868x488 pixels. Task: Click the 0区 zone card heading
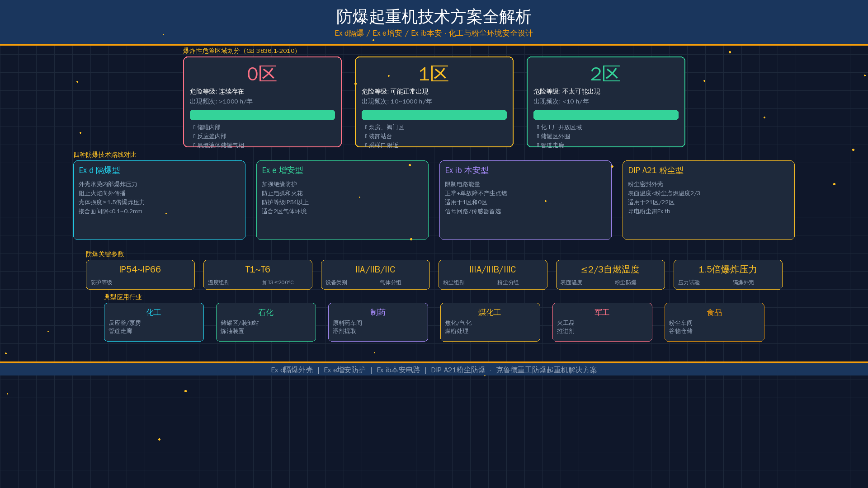pos(262,74)
